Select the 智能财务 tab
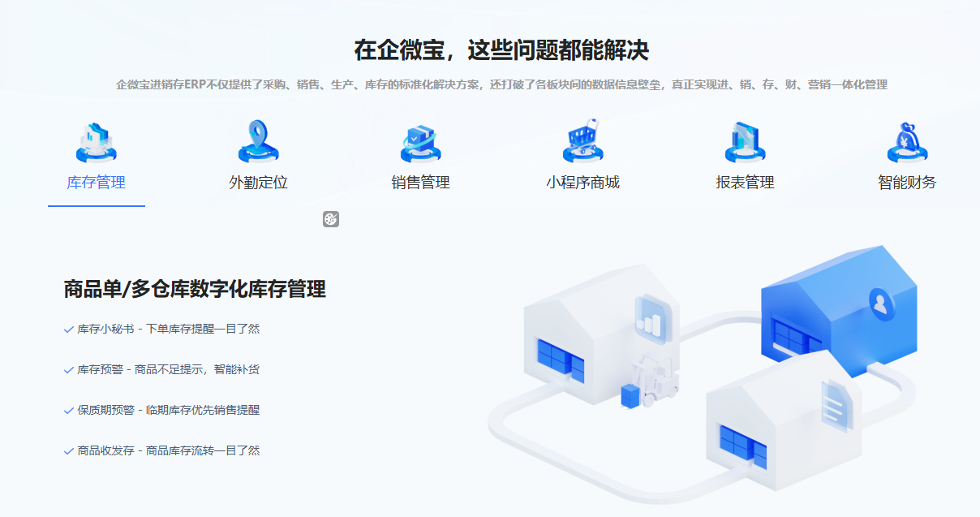 coord(908,183)
